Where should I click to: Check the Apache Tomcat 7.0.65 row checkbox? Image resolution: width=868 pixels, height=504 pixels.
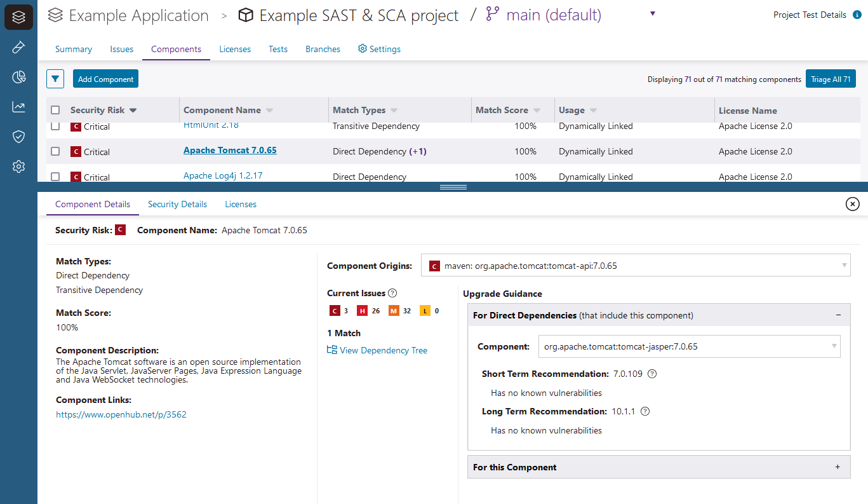[55, 151]
